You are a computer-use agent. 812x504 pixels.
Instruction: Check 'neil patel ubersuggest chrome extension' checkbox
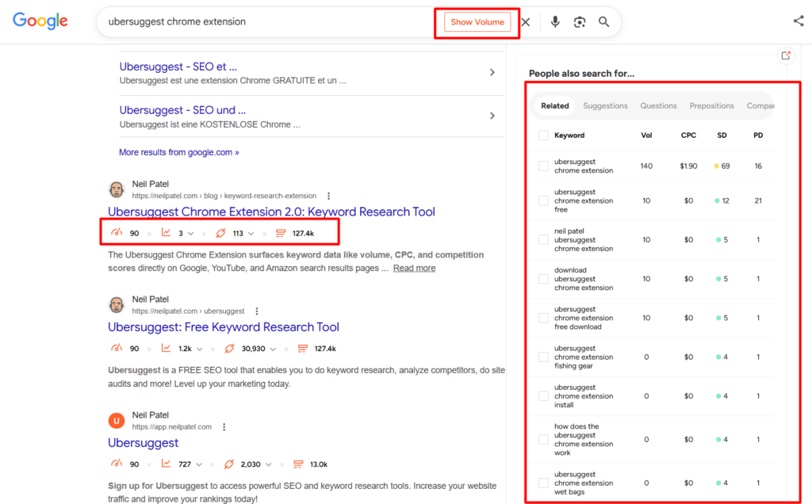click(543, 239)
